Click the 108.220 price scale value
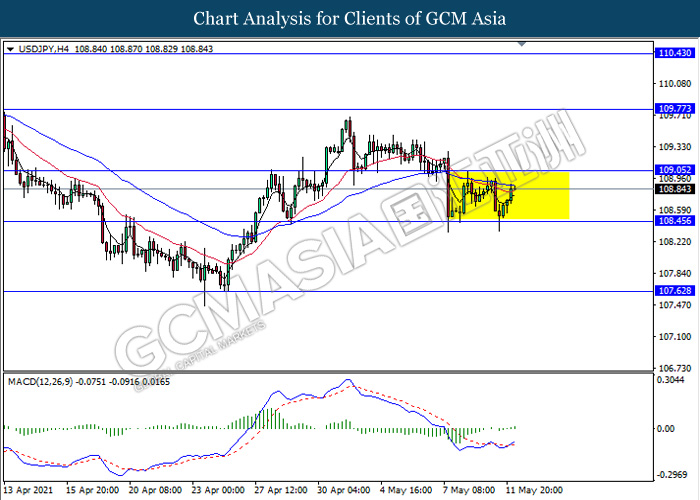700x500 pixels. pyautogui.click(x=675, y=242)
